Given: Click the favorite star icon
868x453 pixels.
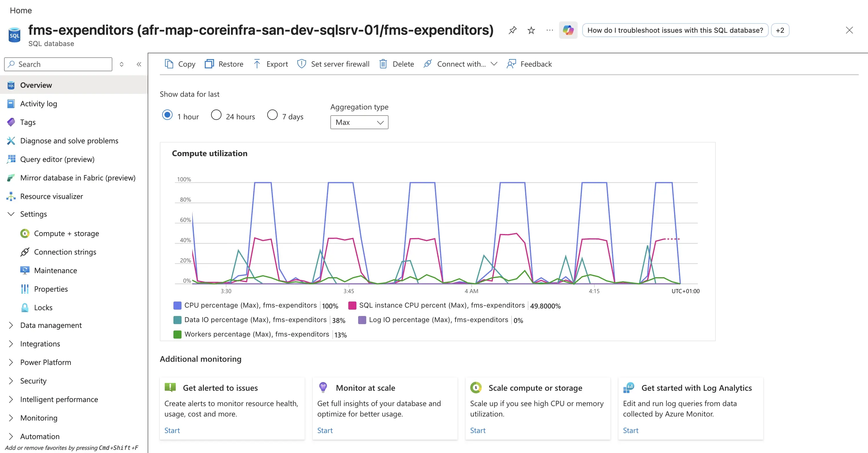Looking at the screenshot, I should pos(531,30).
